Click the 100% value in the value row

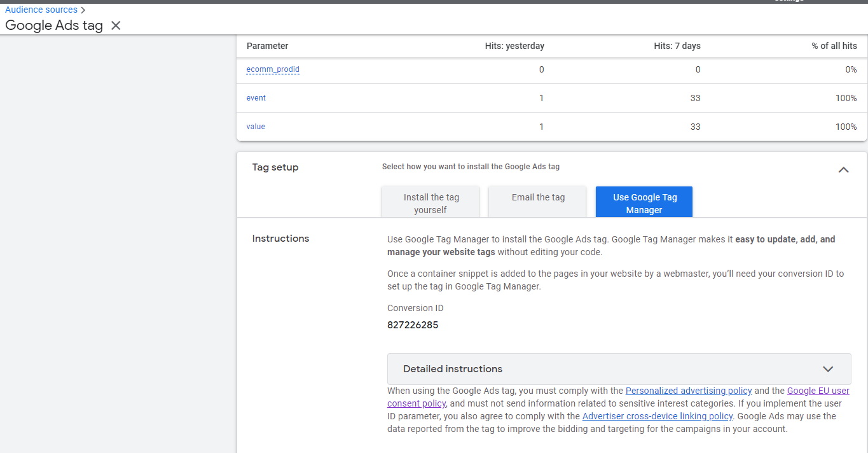click(x=846, y=127)
